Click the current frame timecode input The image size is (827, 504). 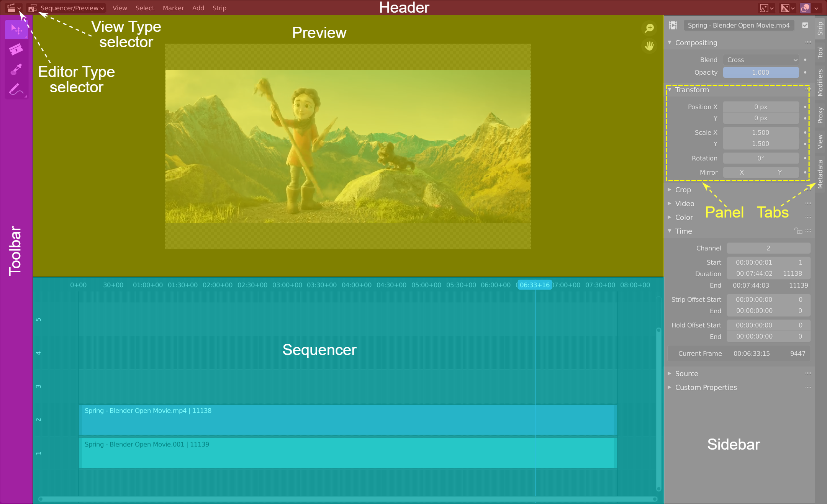pos(753,354)
